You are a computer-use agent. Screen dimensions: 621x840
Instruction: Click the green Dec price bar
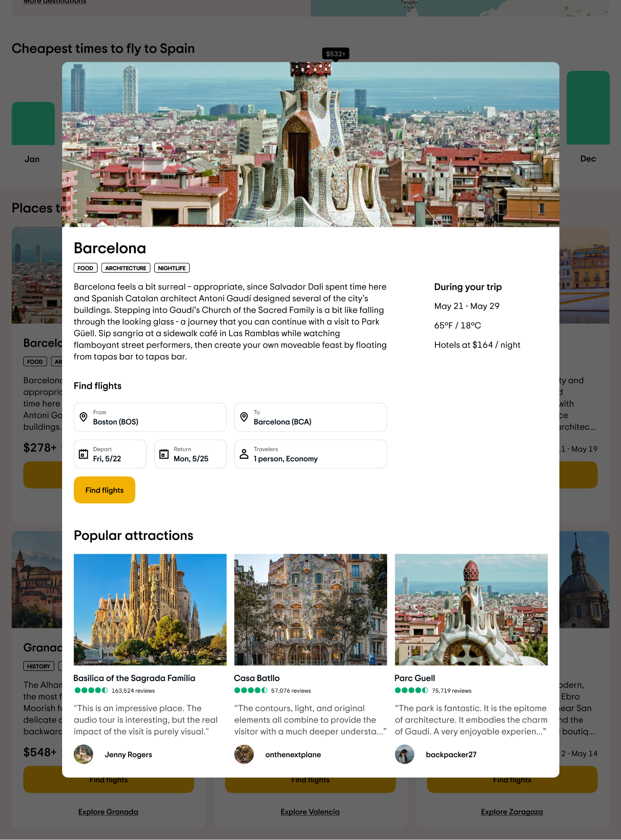pyautogui.click(x=588, y=108)
